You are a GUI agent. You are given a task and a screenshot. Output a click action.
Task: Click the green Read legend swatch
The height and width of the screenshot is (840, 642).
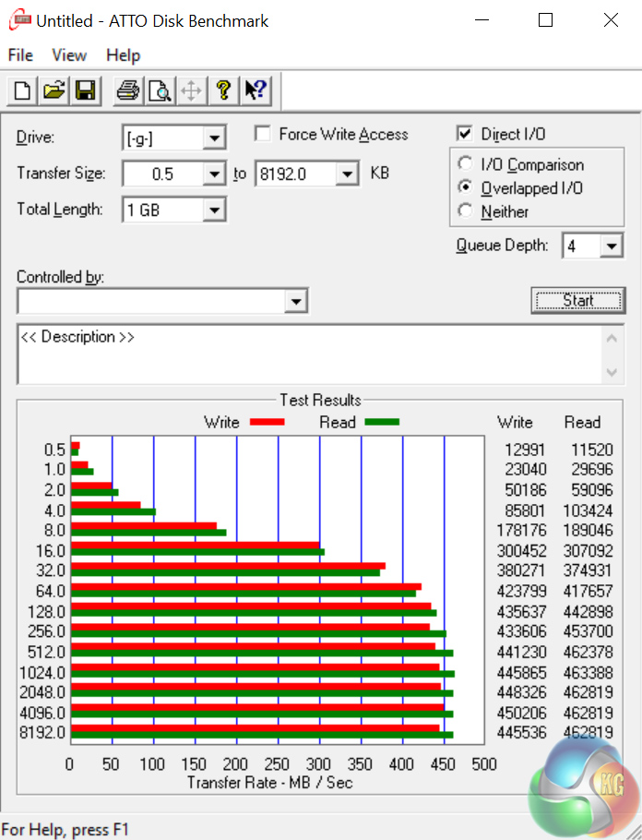(x=382, y=422)
